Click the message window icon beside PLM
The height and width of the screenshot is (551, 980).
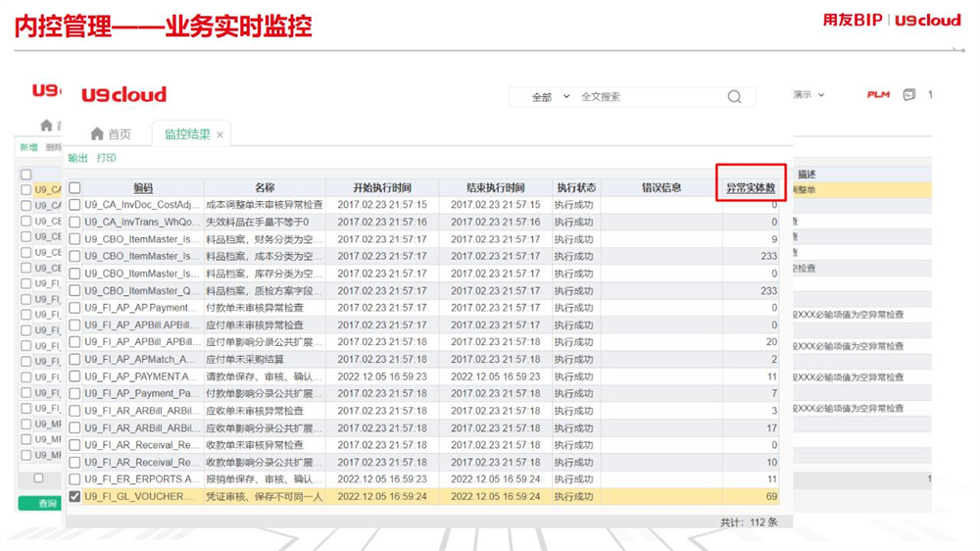tap(909, 94)
